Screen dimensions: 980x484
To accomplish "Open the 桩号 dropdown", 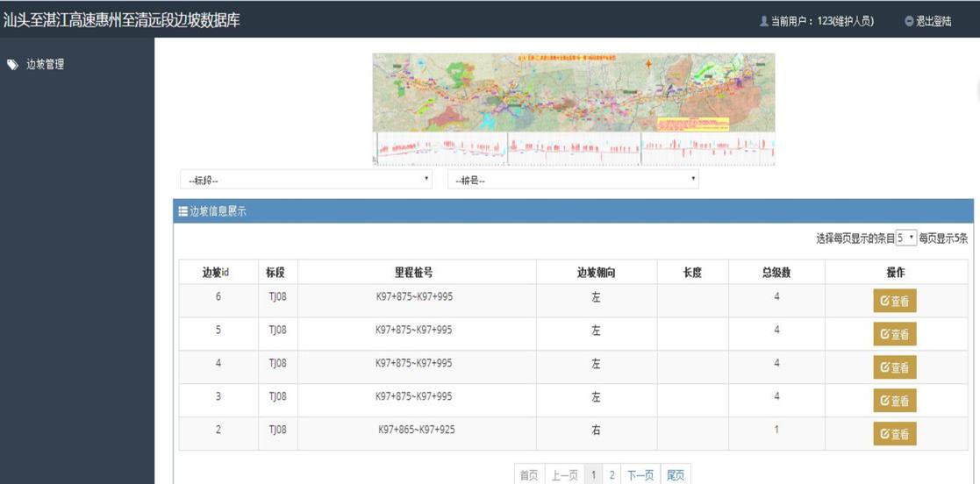I will pyautogui.click(x=573, y=180).
